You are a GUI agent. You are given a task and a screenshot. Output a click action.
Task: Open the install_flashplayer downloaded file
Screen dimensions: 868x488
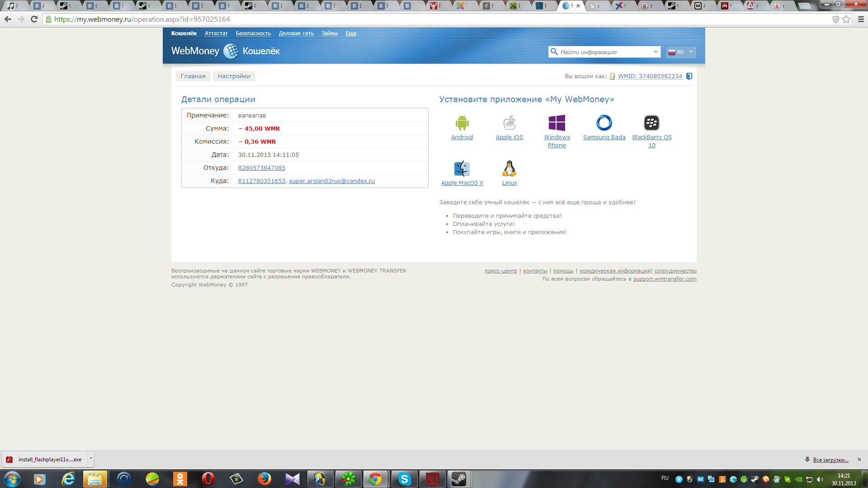44,459
